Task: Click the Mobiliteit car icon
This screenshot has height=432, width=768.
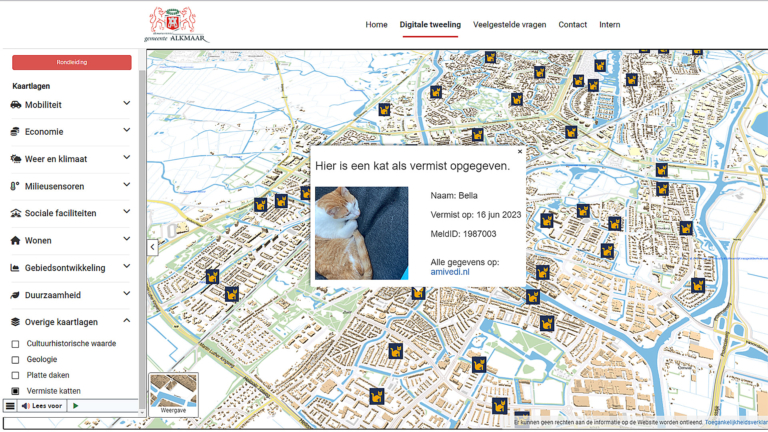Action: 16,104
